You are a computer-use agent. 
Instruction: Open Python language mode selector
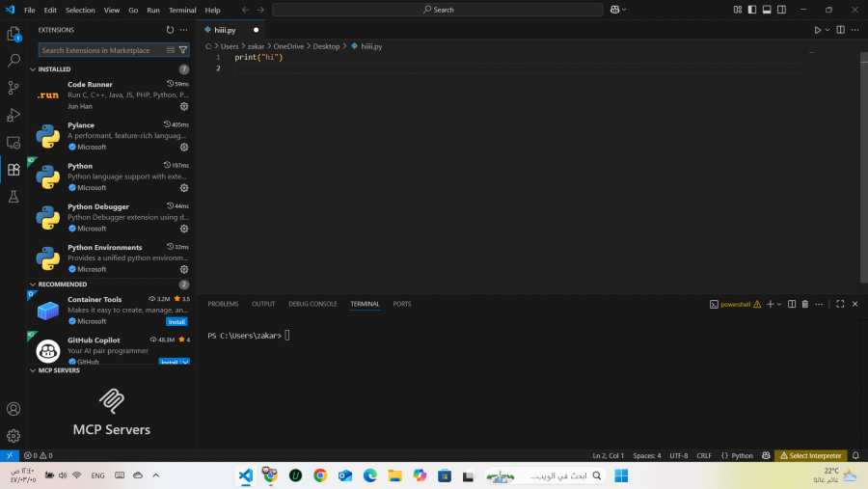coord(742,455)
